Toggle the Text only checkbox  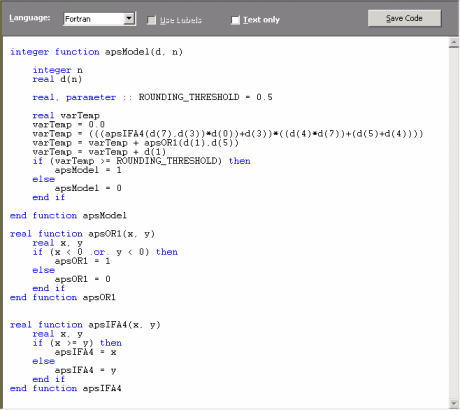click(x=235, y=20)
